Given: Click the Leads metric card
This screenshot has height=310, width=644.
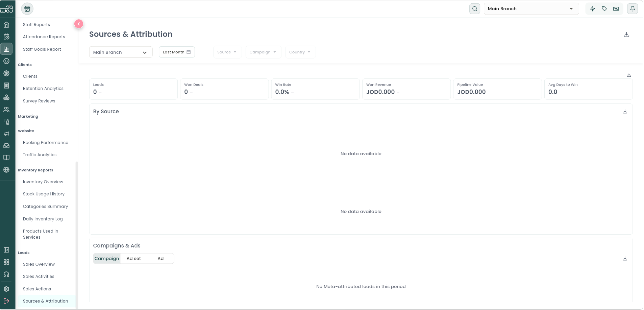Looking at the screenshot, I should coord(133,89).
